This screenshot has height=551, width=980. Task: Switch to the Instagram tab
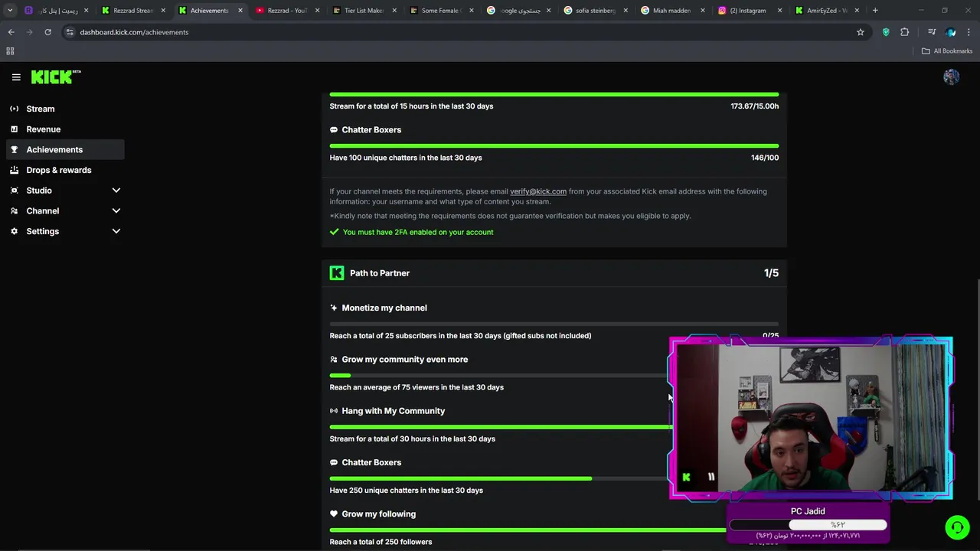point(748,11)
